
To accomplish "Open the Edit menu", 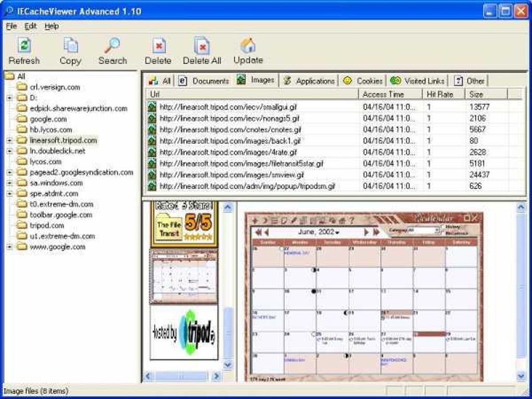I will 30,26.
